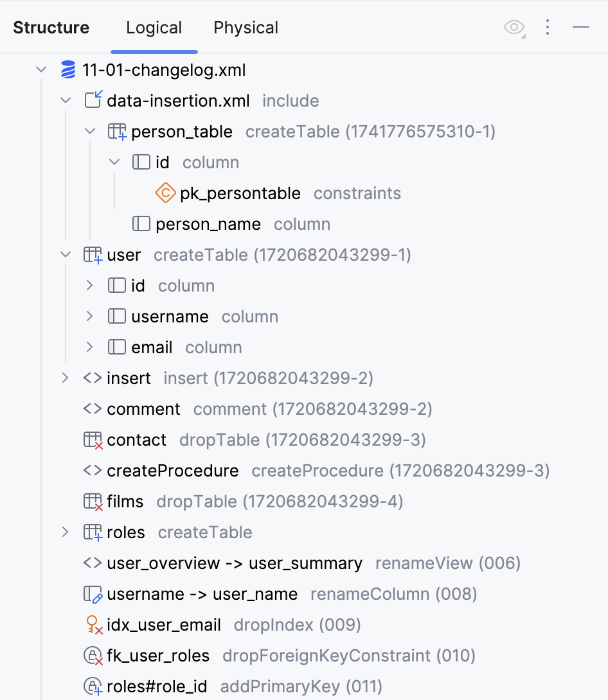Collapse the 11-01-changelog.xml root node

pos(41,69)
